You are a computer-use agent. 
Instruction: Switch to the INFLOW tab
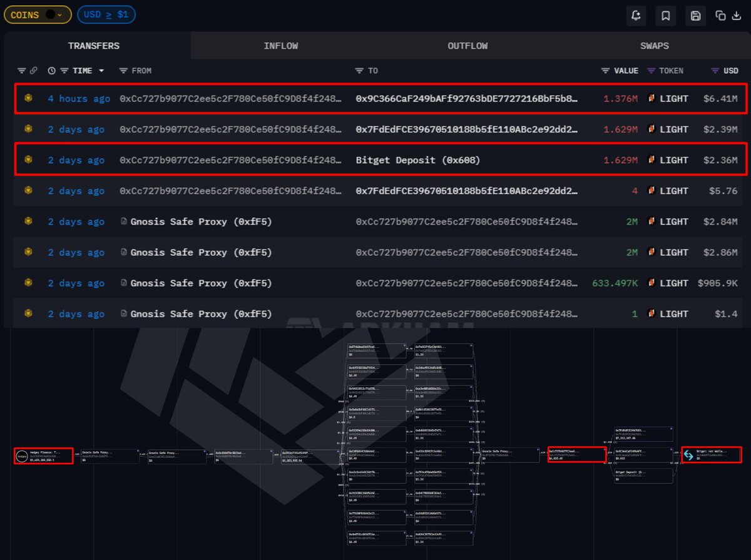tap(281, 45)
